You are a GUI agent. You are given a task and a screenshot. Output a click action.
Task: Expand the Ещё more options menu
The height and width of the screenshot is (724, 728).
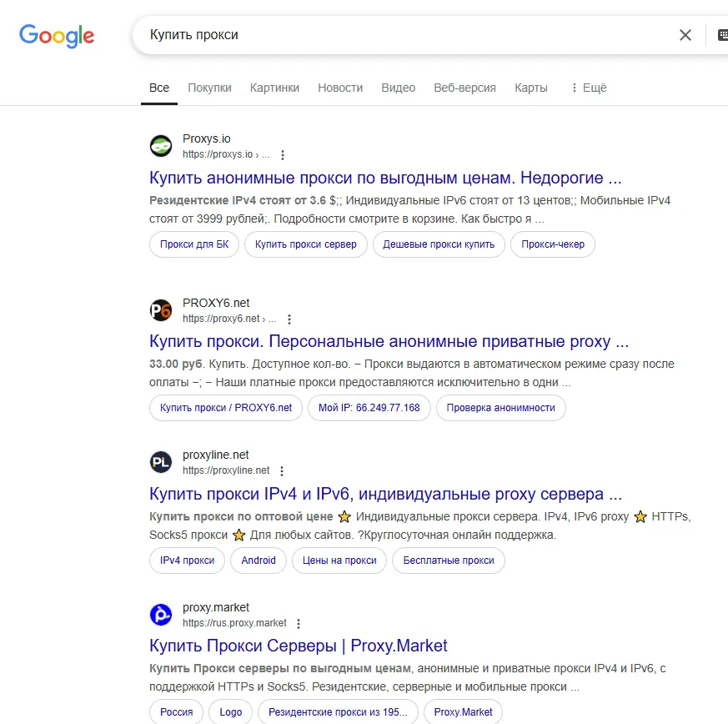click(x=589, y=88)
